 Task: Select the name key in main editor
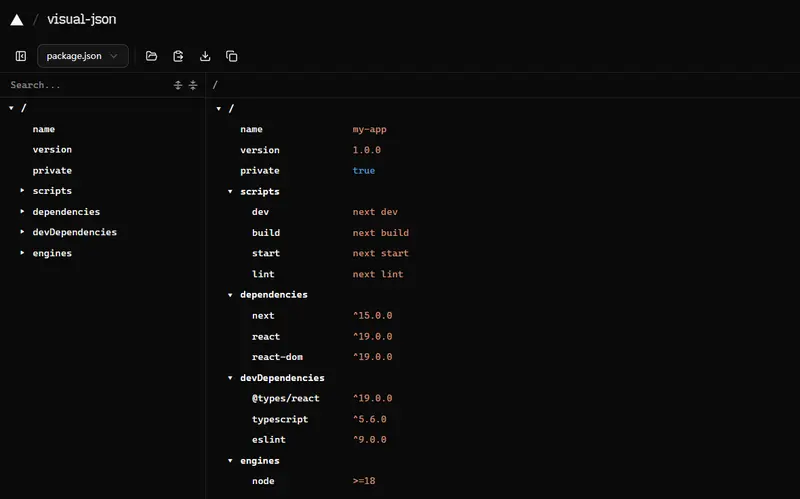252,129
